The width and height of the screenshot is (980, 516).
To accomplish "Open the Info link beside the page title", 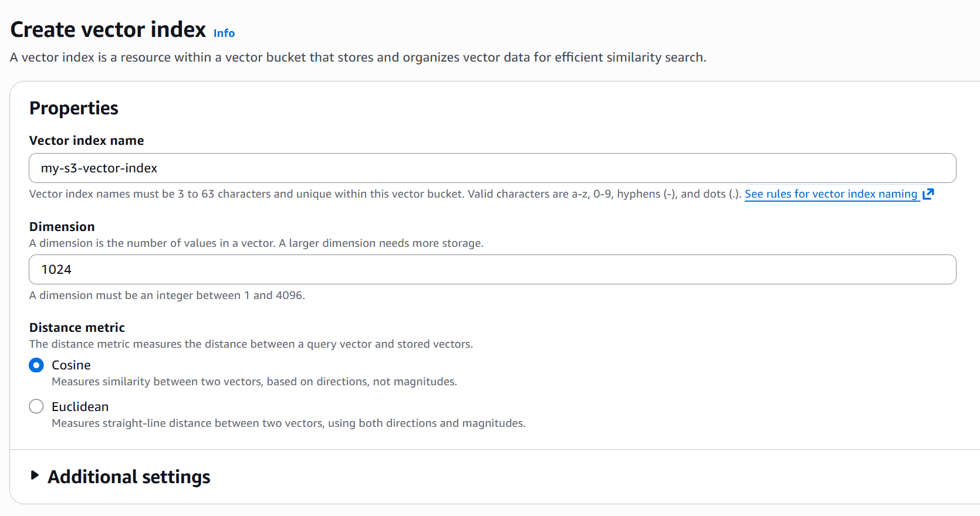I will (x=224, y=33).
